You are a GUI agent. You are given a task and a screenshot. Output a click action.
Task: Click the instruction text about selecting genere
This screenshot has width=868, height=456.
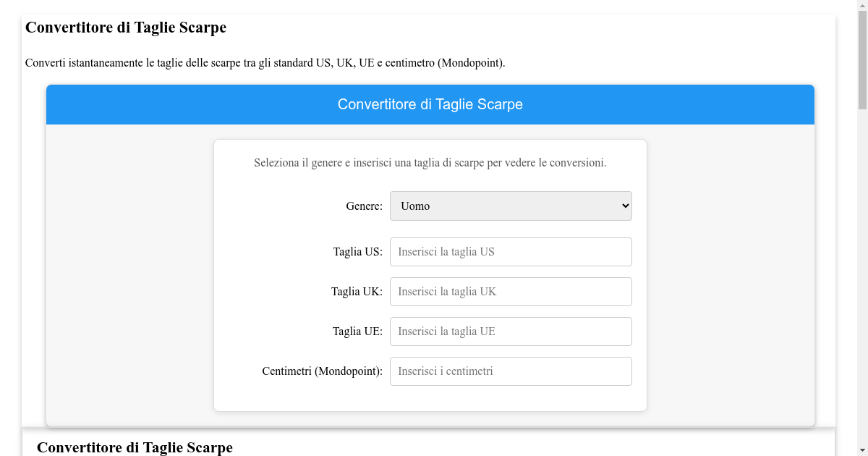click(x=430, y=162)
